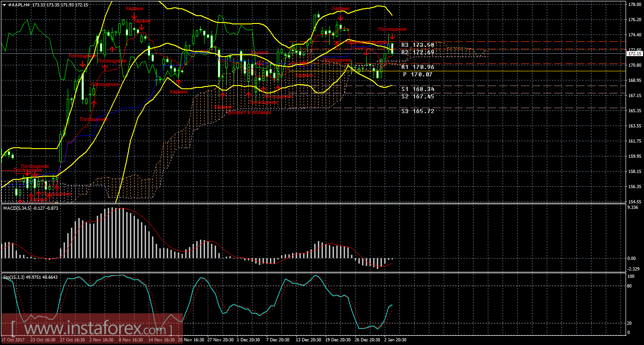This screenshot has width=644, height=345.
Task: Select the R3 173.58 resistance label
Action: pyautogui.click(x=417, y=45)
